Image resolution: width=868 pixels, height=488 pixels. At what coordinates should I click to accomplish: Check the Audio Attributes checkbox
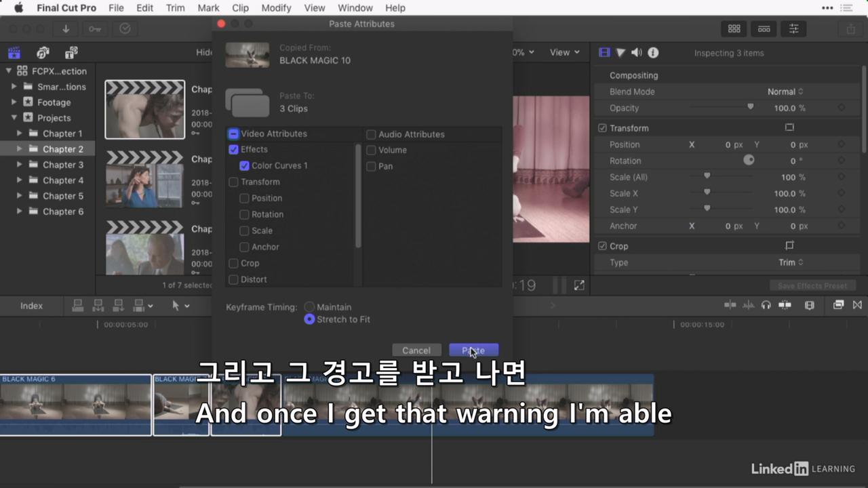(x=371, y=134)
